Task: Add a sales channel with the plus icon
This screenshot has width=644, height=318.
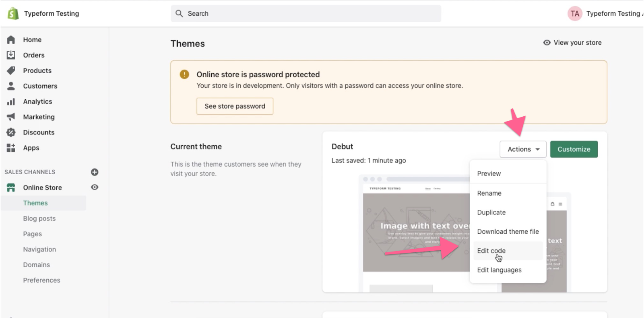Action: pos(95,172)
